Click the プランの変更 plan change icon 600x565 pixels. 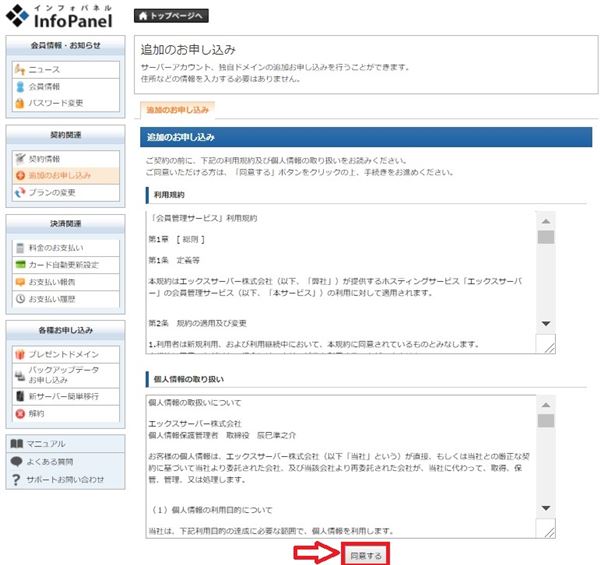coord(19,192)
